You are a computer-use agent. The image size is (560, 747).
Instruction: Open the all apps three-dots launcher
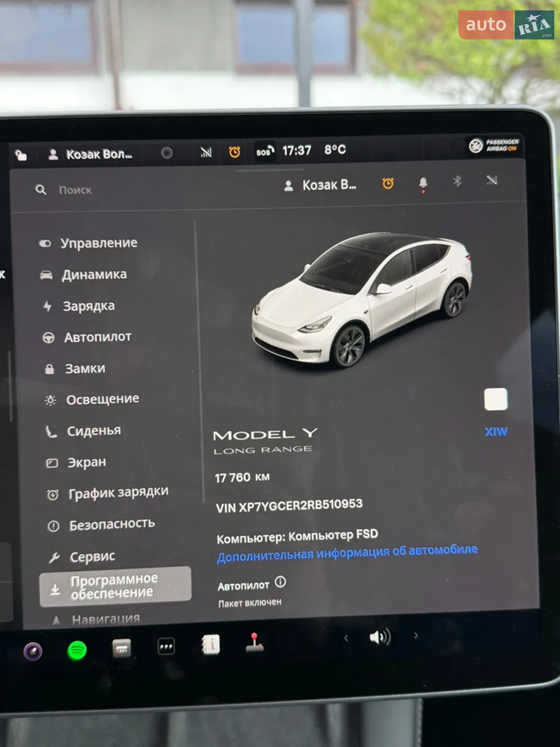click(166, 646)
